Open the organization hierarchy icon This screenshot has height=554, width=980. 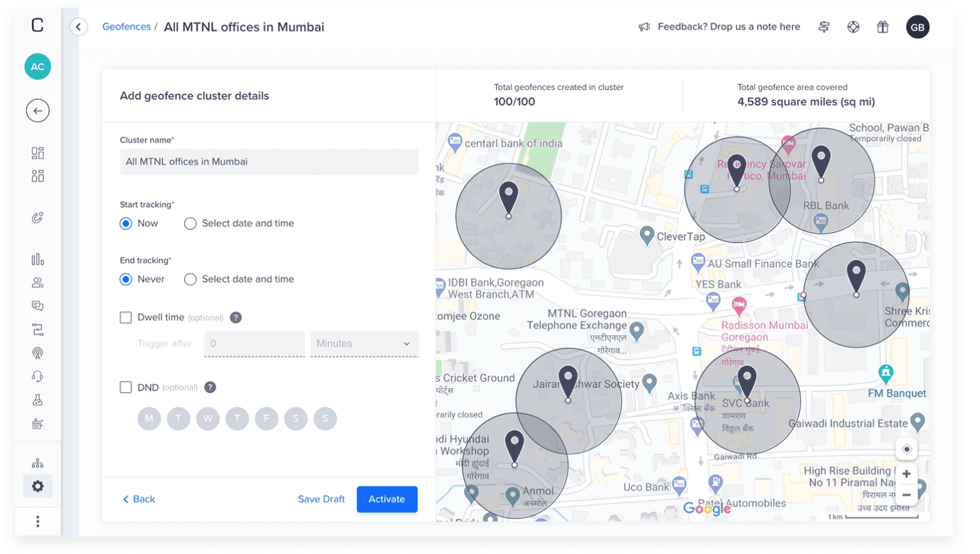pyautogui.click(x=37, y=463)
